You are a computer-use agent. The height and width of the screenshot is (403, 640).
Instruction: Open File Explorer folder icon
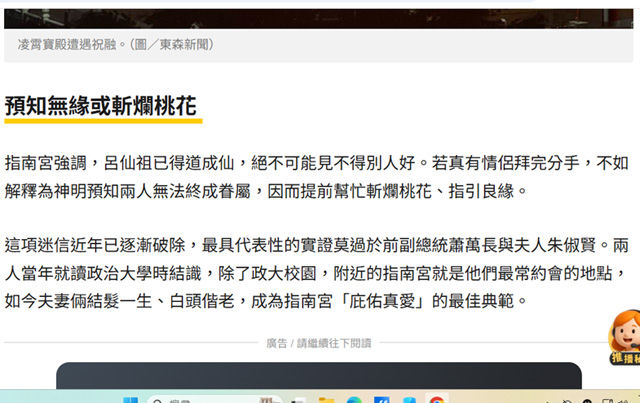tap(326, 400)
